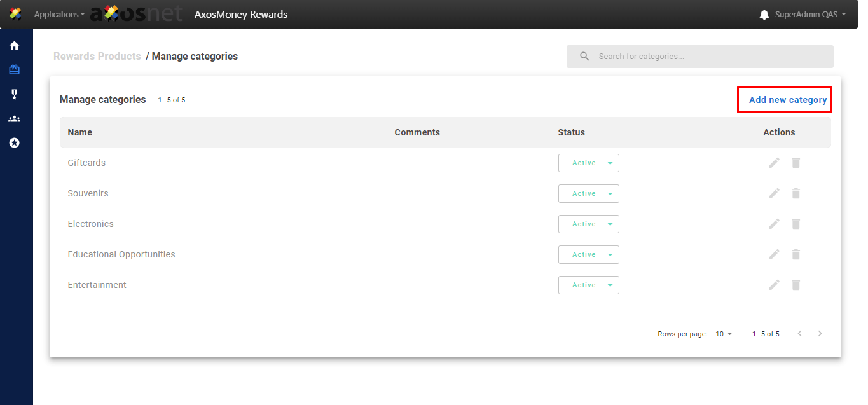Go back to Rewards Products breadcrumb
The height and width of the screenshot is (405, 868).
97,57
